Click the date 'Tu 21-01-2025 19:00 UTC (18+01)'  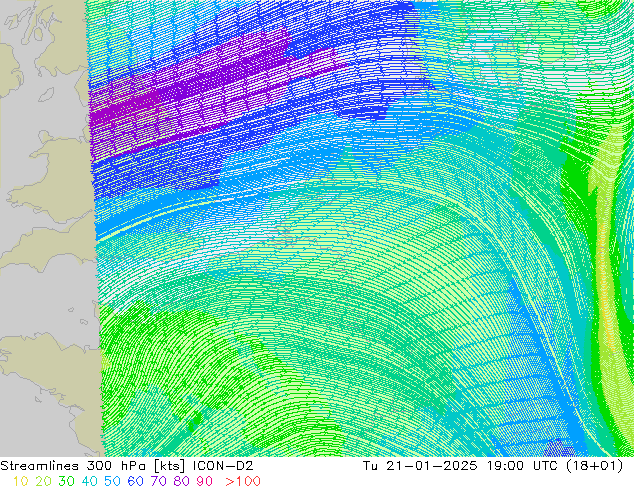point(493,466)
